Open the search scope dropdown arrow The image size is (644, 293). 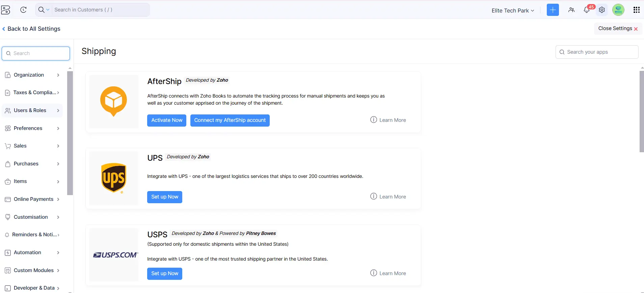[48, 10]
